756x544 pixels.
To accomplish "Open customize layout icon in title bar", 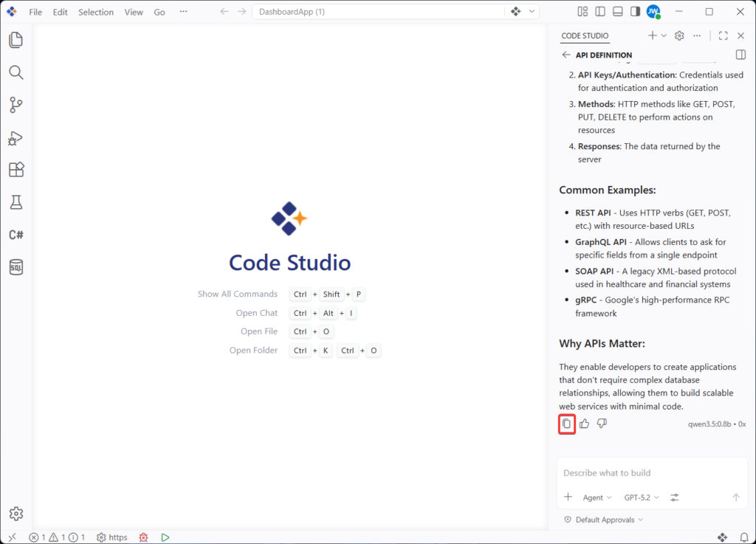I will click(x=583, y=12).
